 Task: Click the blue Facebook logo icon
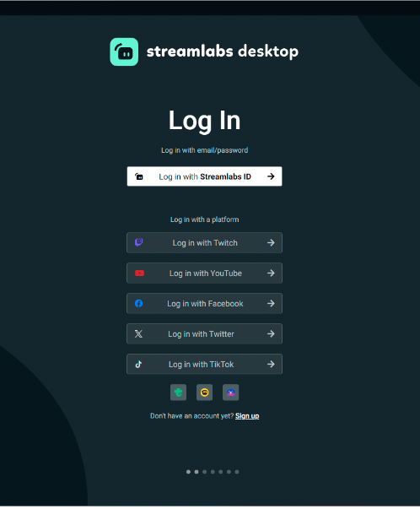pos(139,304)
